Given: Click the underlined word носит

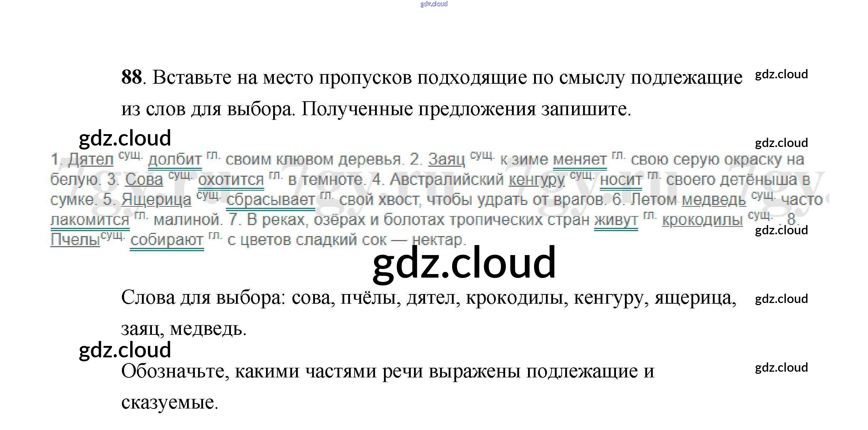Looking at the screenshot, I should coord(621,180).
